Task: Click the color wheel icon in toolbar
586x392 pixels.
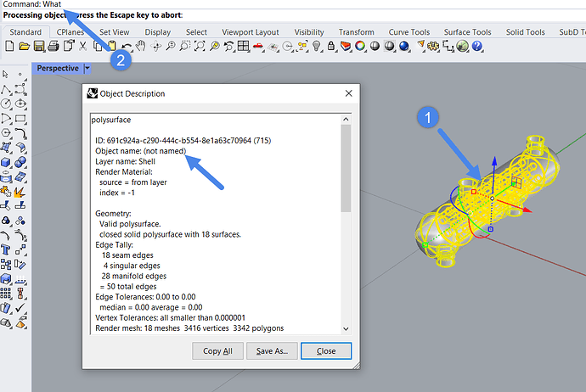Action: pyautogui.click(x=361, y=46)
